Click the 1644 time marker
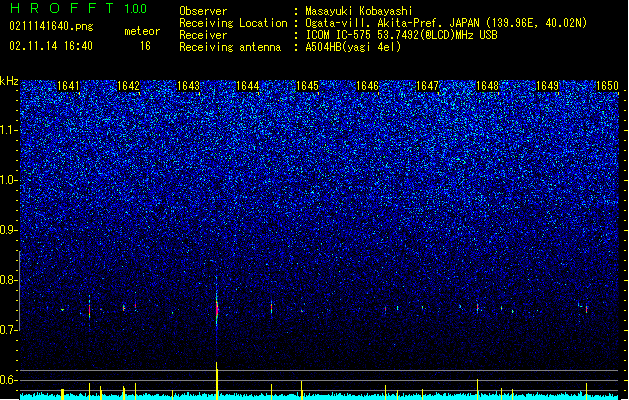Viewport: 629px width, 400px height. pyautogui.click(x=248, y=86)
